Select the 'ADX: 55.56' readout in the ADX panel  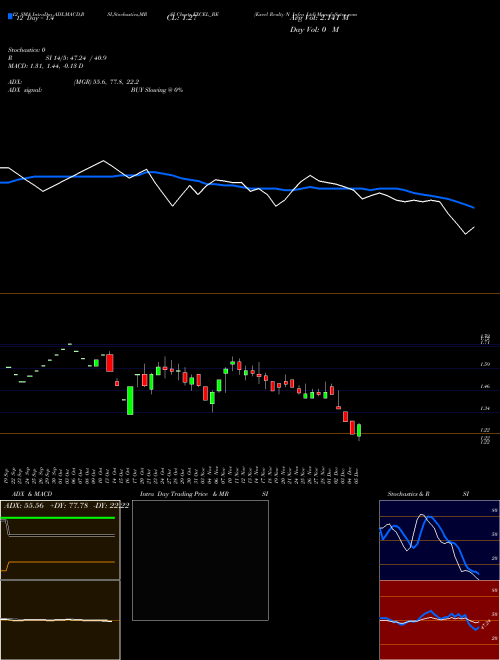coord(24,506)
